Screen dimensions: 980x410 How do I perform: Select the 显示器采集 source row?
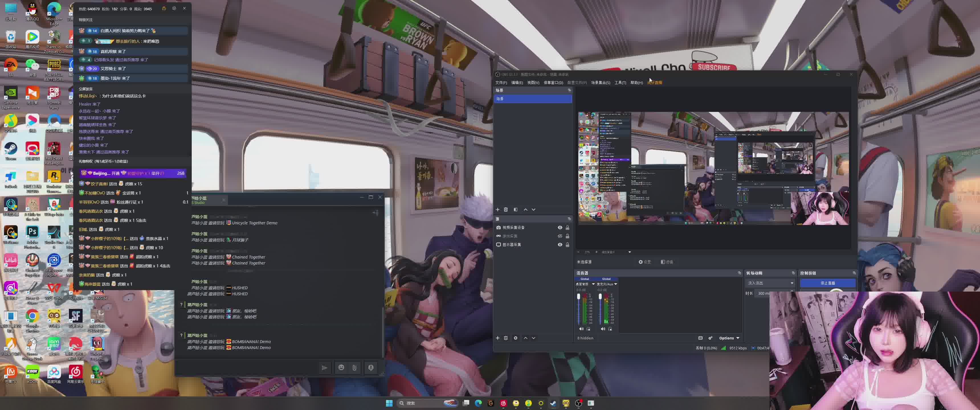pyautogui.click(x=533, y=245)
